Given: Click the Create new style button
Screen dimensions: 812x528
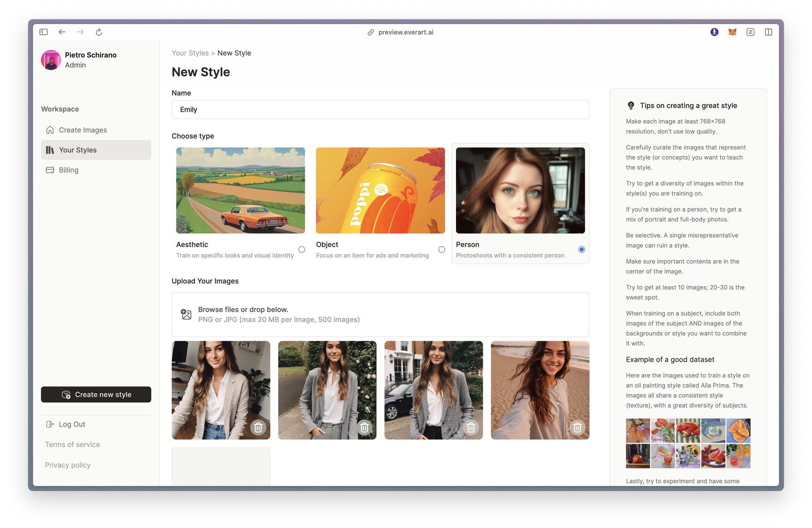Looking at the screenshot, I should click(96, 394).
